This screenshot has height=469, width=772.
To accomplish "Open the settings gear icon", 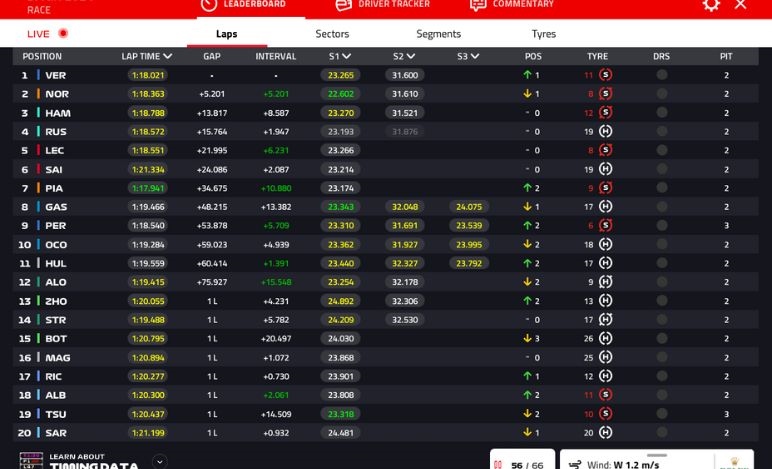I will [x=711, y=5].
